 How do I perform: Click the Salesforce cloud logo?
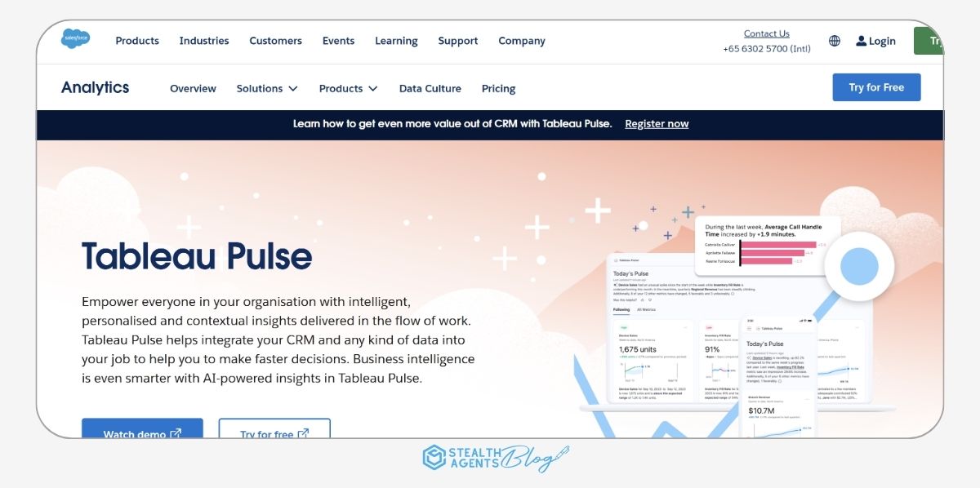click(x=74, y=38)
